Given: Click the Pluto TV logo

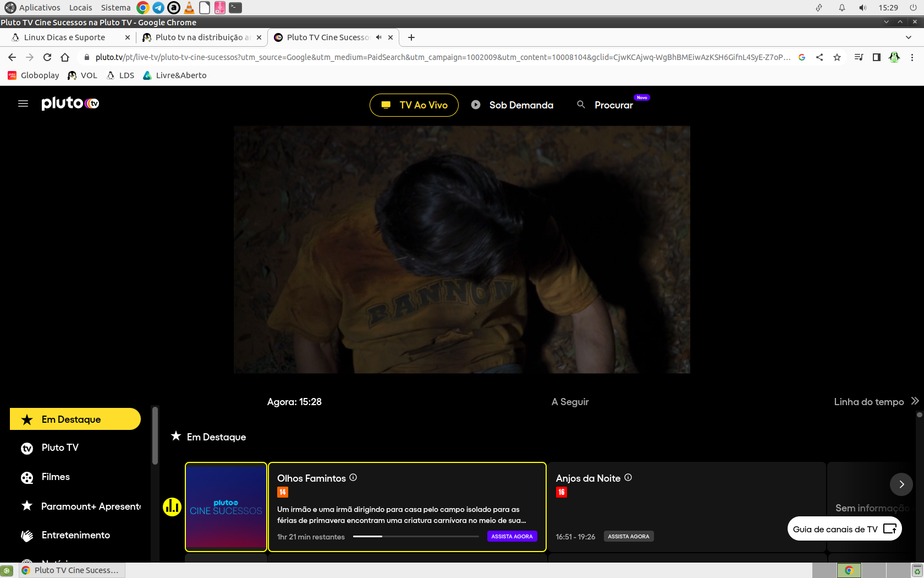Looking at the screenshot, I should tap(70, 103).
